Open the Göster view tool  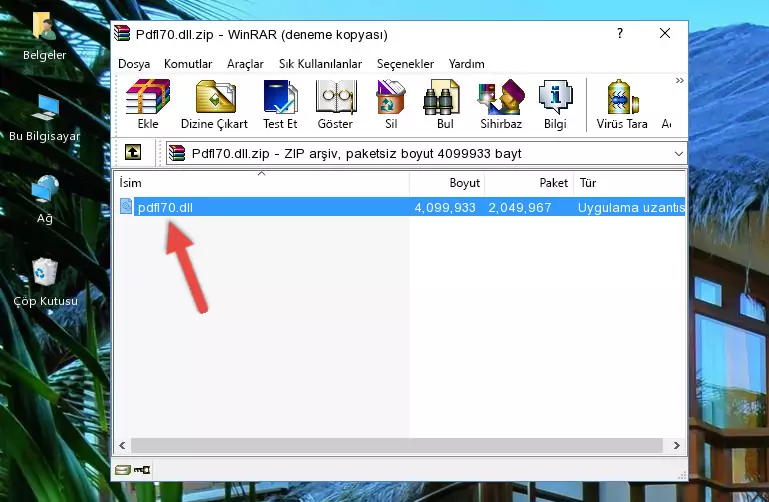tap(335, 104)
